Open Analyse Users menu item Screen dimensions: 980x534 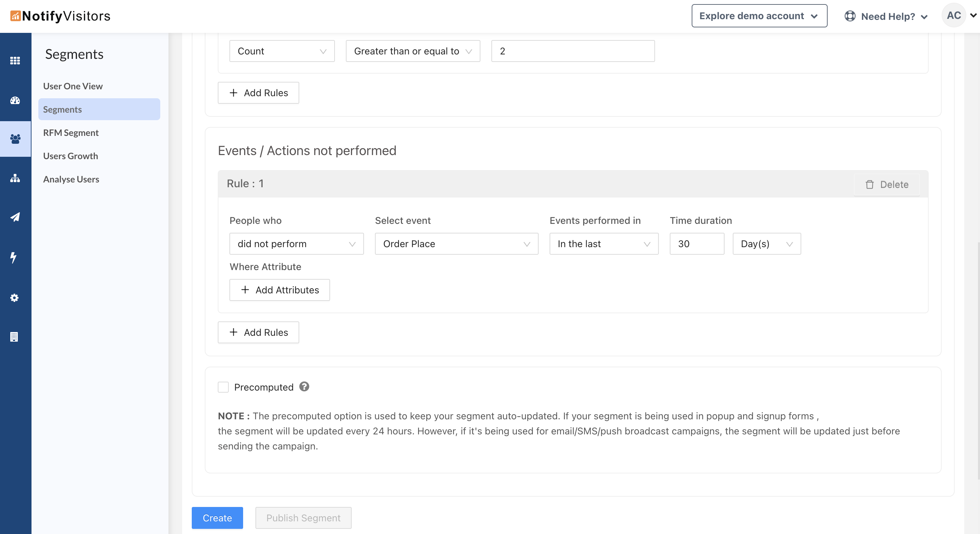pos(71,179)
